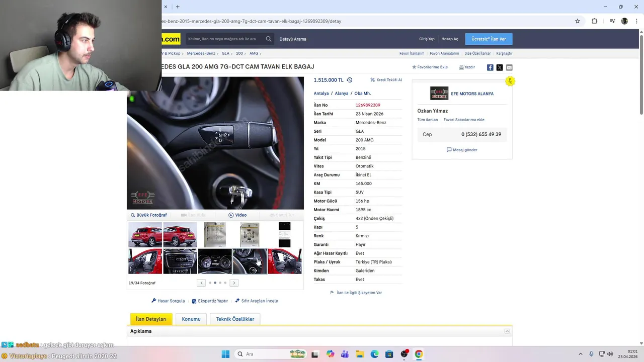Open Size Özel İlanlar link
This screenshot has height=362, width=644.
(x=477, y=53)
